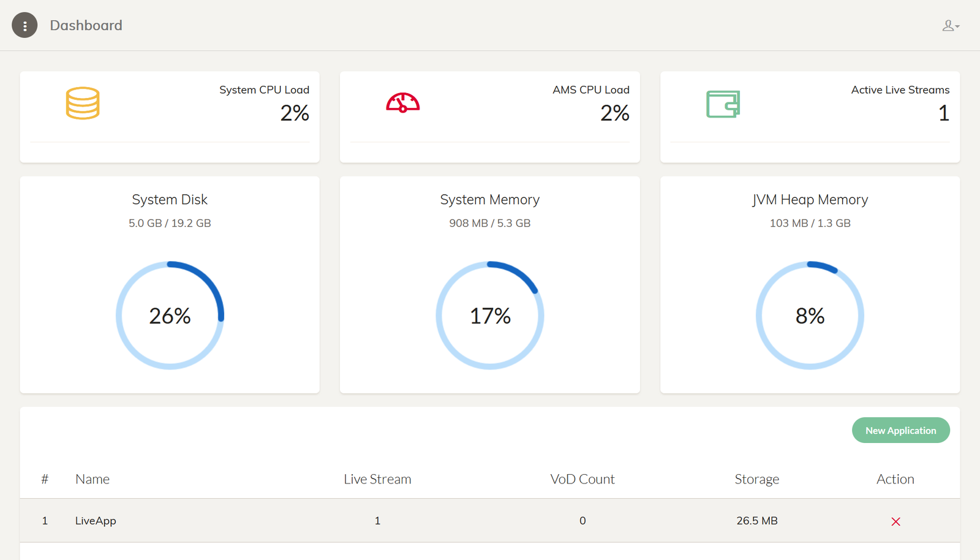The height and width of the screenshot is (560, 980).
Task: Click the New Application button
Action: point(900,430)
